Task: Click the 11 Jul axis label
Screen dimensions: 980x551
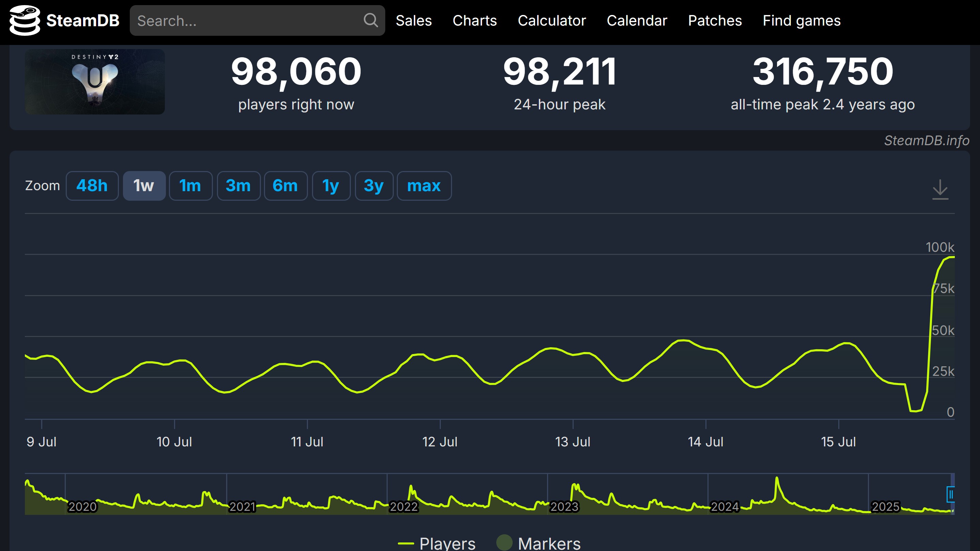Action: pos(307,442)
